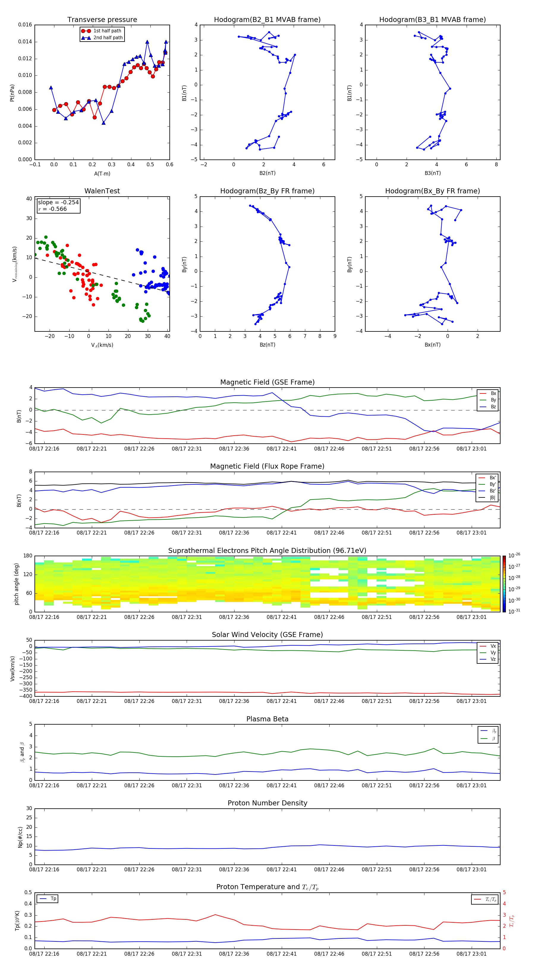Click the "Bz'" flux rope legend entry
The width and height of the screenshot is (535, 980).
pos(487,491)
